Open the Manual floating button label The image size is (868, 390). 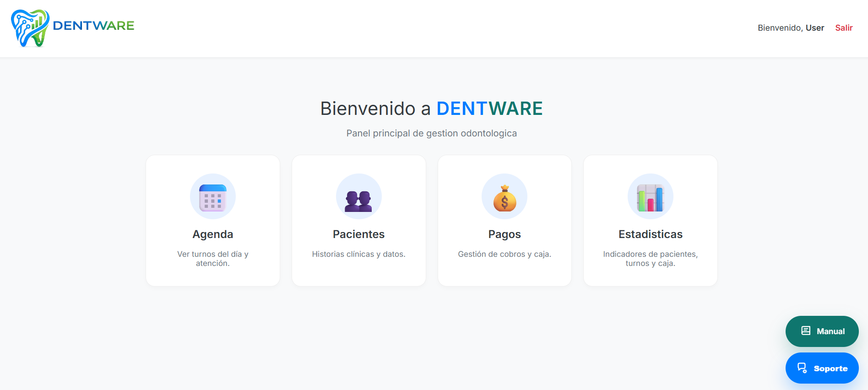pyautogui.click(x=830, y=331)
